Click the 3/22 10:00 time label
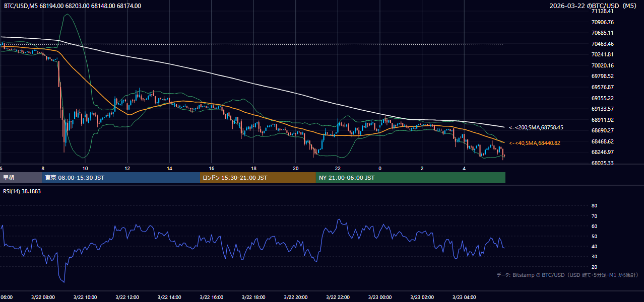The height and width of the screenshot is (302, 644). (85, 297)
